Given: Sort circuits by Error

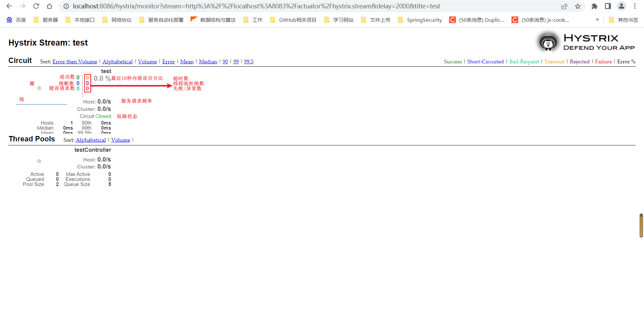Looking at the screenshot, I should (168, 62).
